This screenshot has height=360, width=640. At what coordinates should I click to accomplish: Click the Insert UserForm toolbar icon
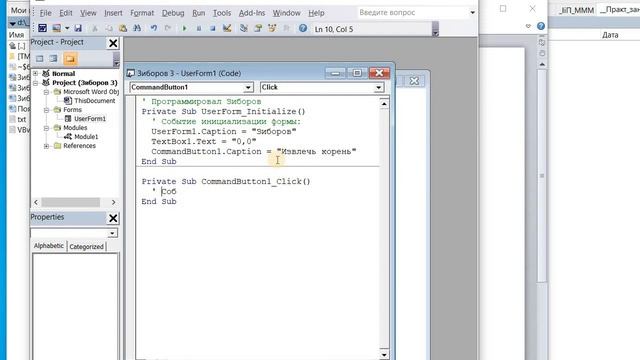pyautogui.click(x=57, y=28)
